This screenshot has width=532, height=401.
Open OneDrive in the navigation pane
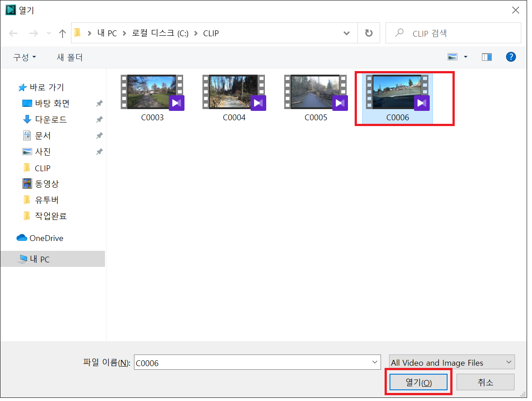coord(46,238)
